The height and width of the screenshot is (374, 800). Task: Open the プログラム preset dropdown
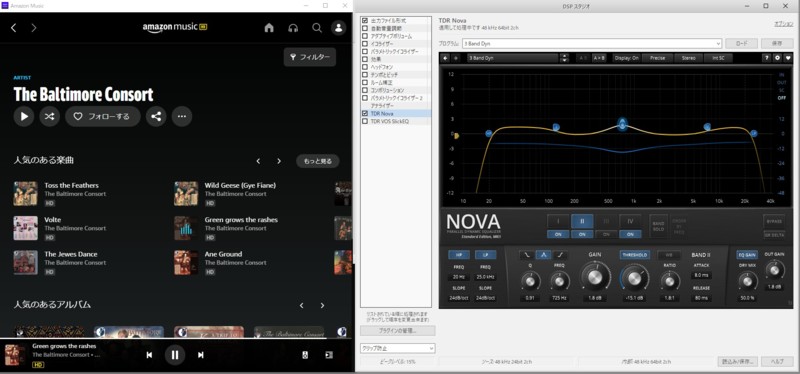(591, 44)
